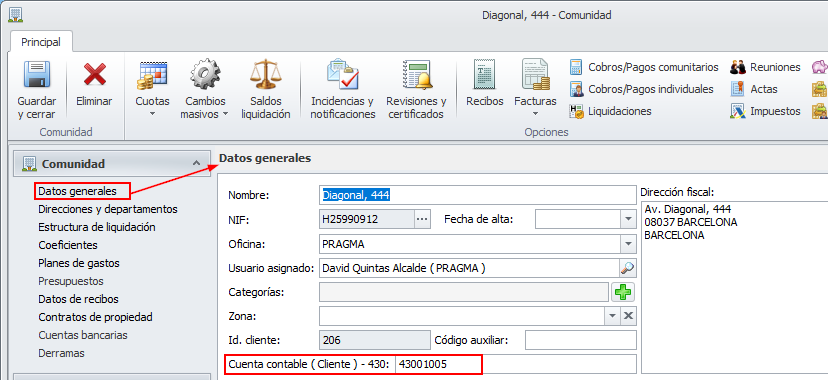Open the Recibos icon
Screen dimensions: 828x380
tap(484, 74)
